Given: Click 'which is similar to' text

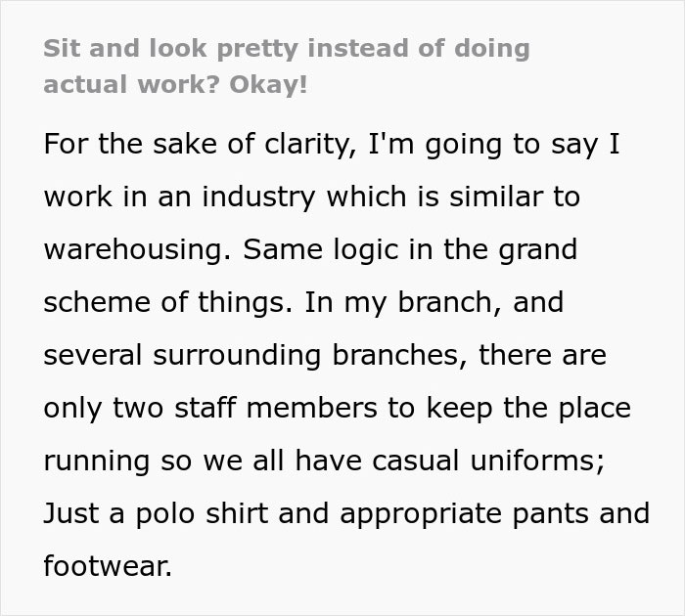Looking at the screenshot, I should click(453, 197).
